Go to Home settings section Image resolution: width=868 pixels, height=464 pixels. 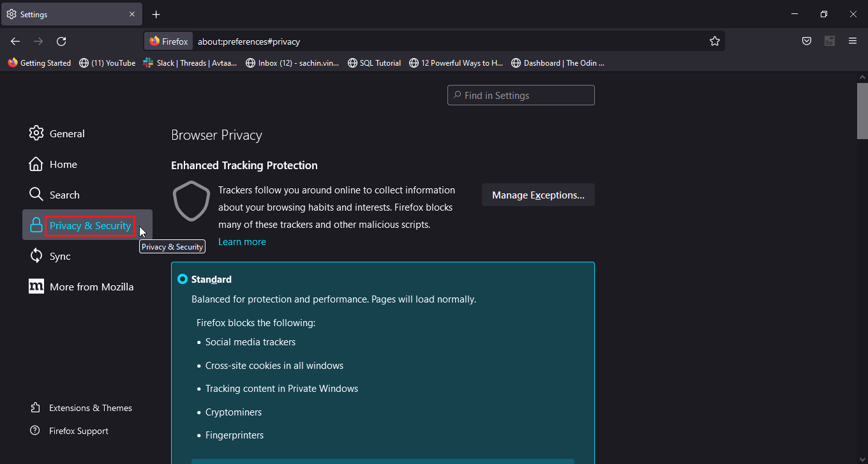tap(63, 164)
